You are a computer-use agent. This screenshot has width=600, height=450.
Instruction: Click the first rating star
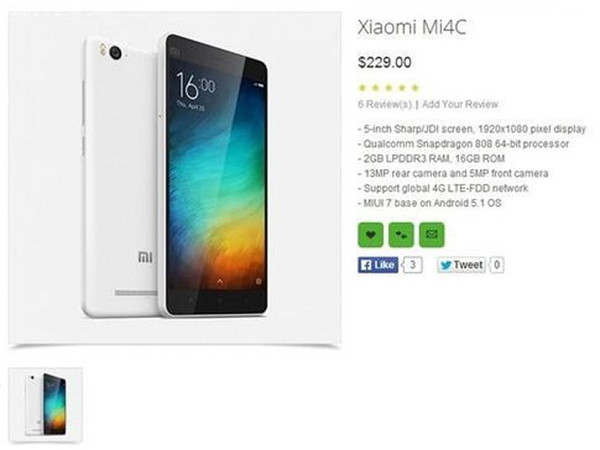(x=362, y=88)
